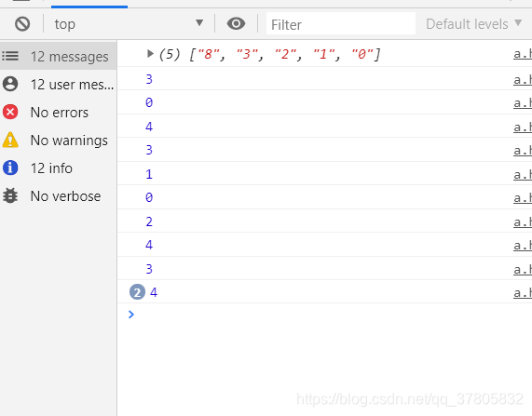The width and height of the screenshot is (532, 416).
Task: Select the 12 messages sidebar item
Action: [59, 56]
